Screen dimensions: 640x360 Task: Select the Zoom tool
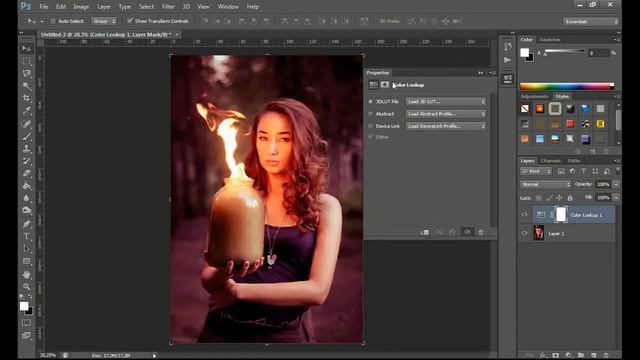point(27,287)
